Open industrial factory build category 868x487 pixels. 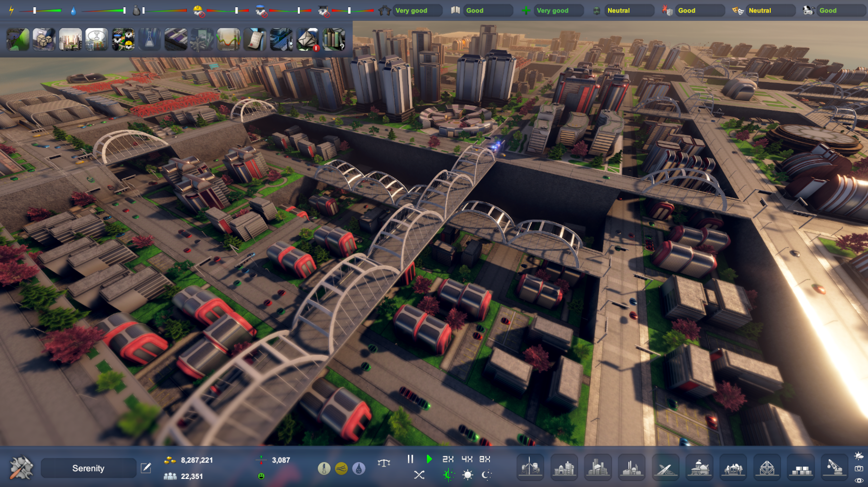click(632, 468)
